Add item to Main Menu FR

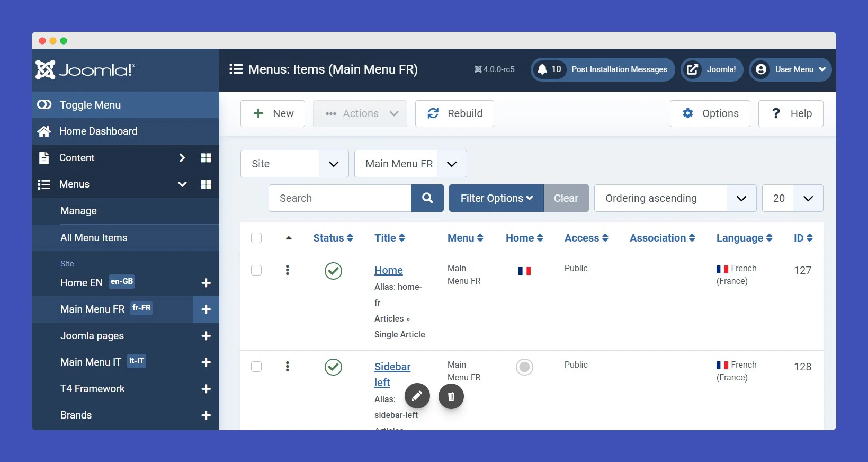pyautogui.click(x=206, y=309)
